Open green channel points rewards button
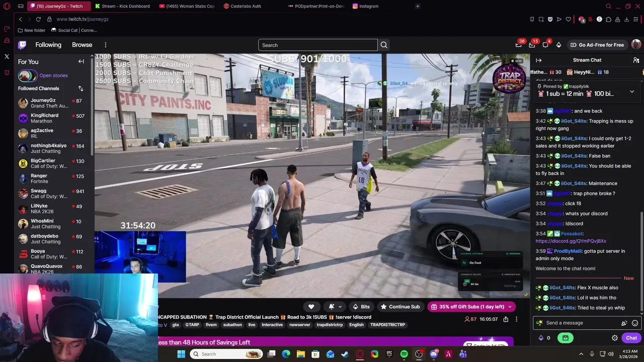 [565, 338]
